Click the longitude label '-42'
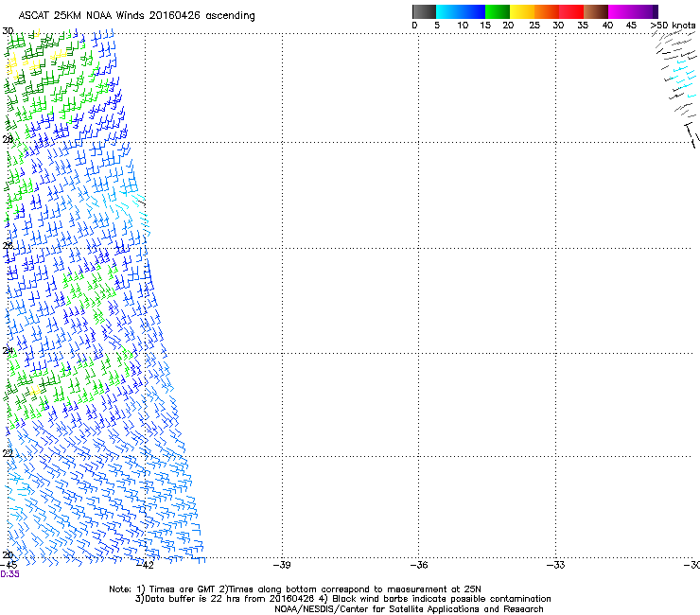700x615 pixels. click(x=146, y=565)
